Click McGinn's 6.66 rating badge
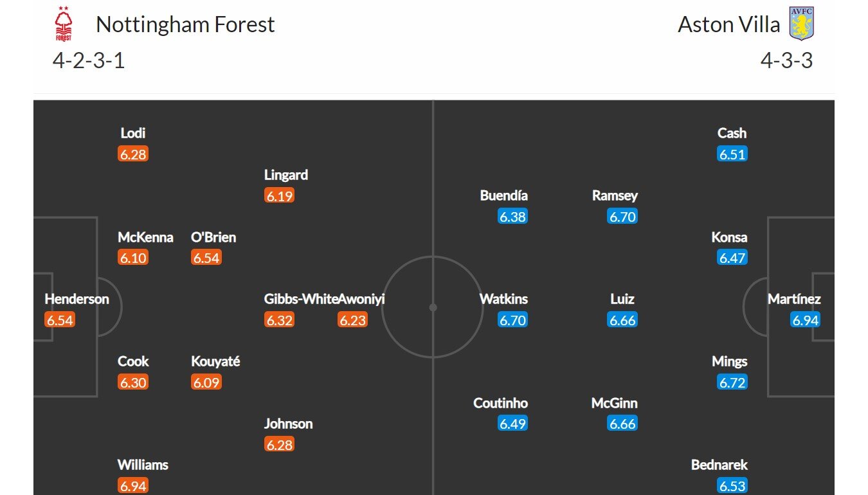The width and height of the screenshot is (868, 495). point(622,424)
